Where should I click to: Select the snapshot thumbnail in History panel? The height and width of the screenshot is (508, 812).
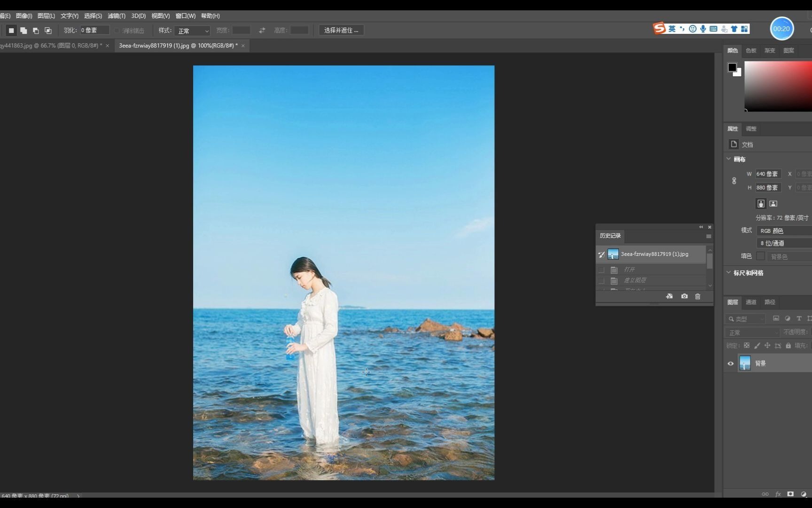tap(613, 254)
